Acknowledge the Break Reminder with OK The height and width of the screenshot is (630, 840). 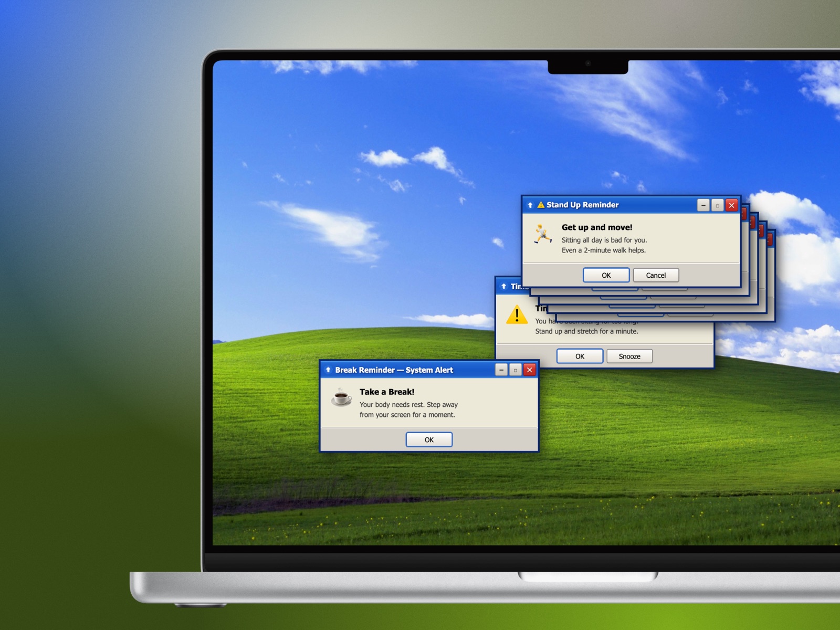coord(429,440)
